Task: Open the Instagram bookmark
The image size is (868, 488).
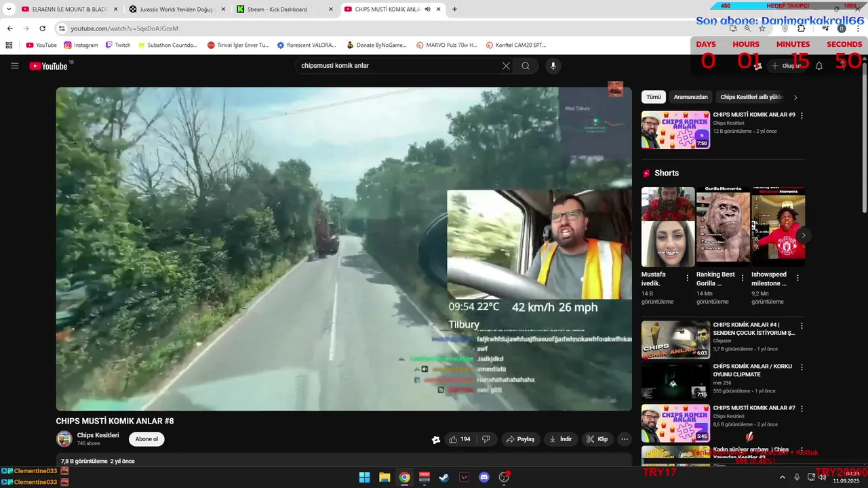Action: (81, 45)
